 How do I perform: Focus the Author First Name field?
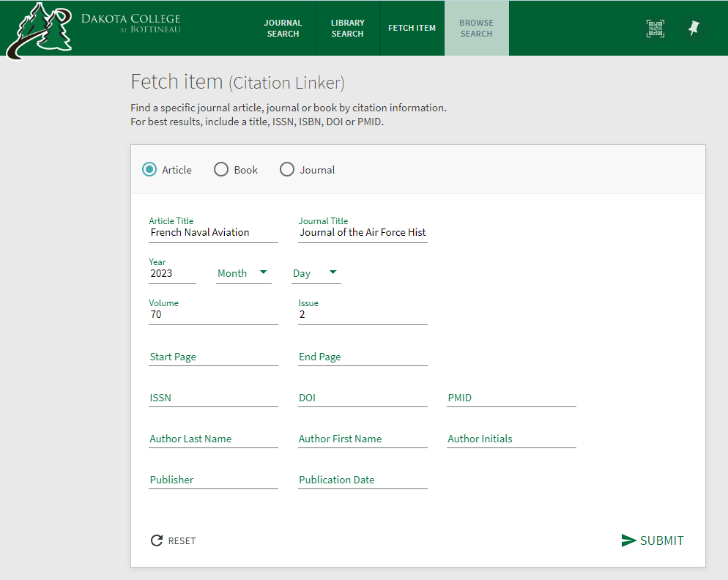coord(363,439)
